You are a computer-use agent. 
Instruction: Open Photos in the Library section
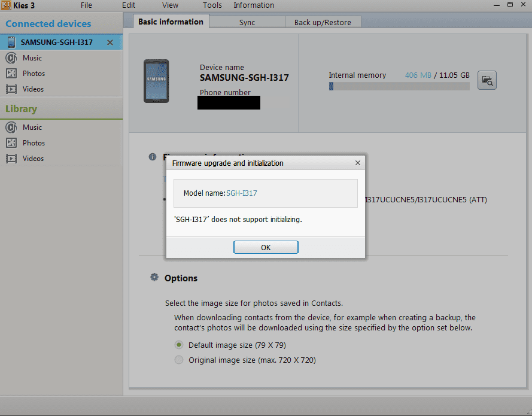(34, 143)
